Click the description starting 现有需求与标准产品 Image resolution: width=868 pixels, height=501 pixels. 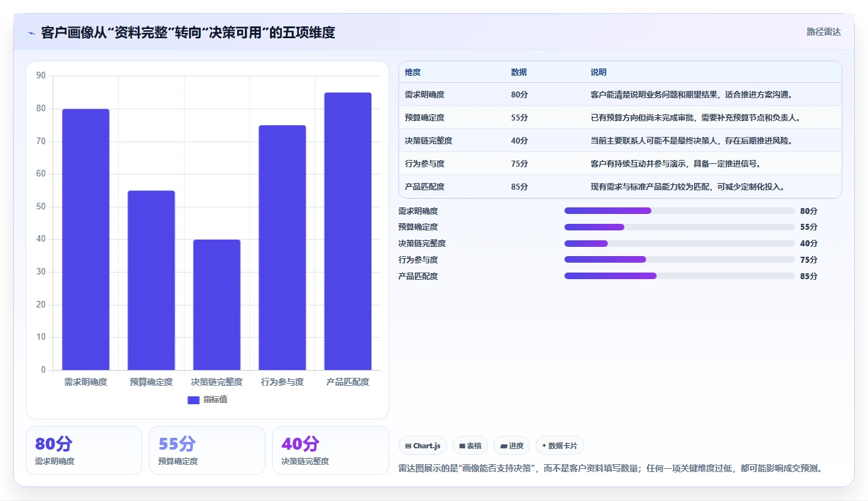(688, 187)
